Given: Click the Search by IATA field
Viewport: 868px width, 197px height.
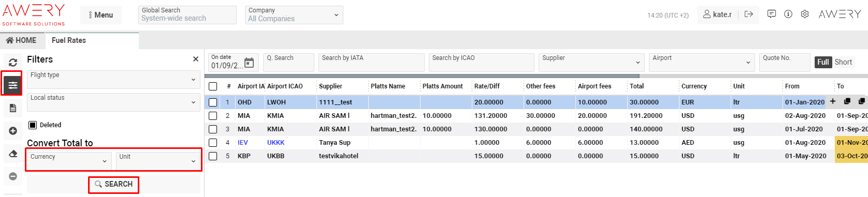Looking at the screenshot, I should click(371, 63).
